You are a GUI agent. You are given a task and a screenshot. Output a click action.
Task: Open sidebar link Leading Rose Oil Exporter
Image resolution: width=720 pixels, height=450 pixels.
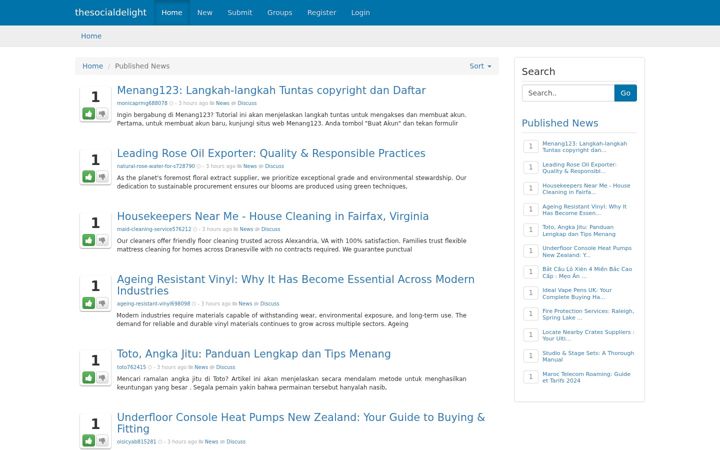(x=579, y=168)
